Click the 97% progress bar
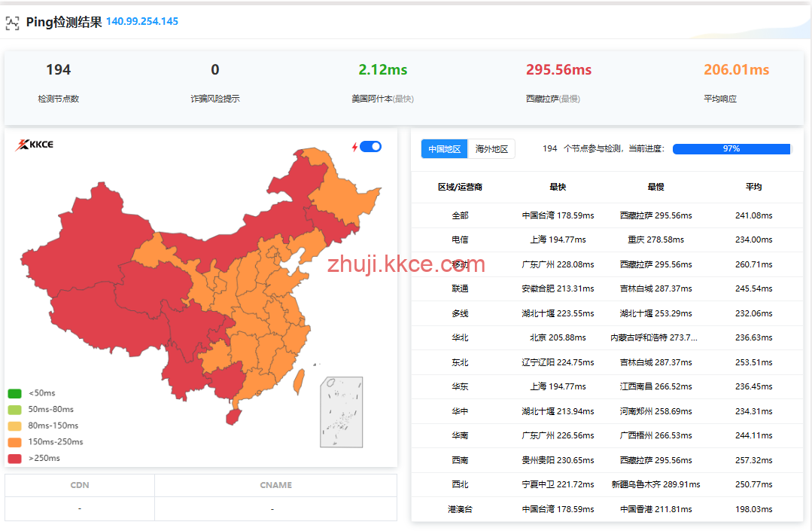Screen dimensions: 812x531 pyautogui.click(x=731, y=149)
